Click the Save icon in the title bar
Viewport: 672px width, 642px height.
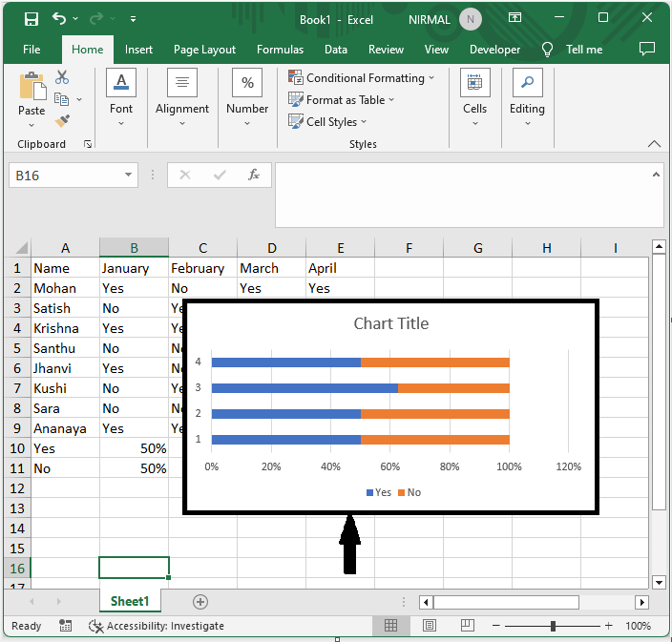pos(31,19)
